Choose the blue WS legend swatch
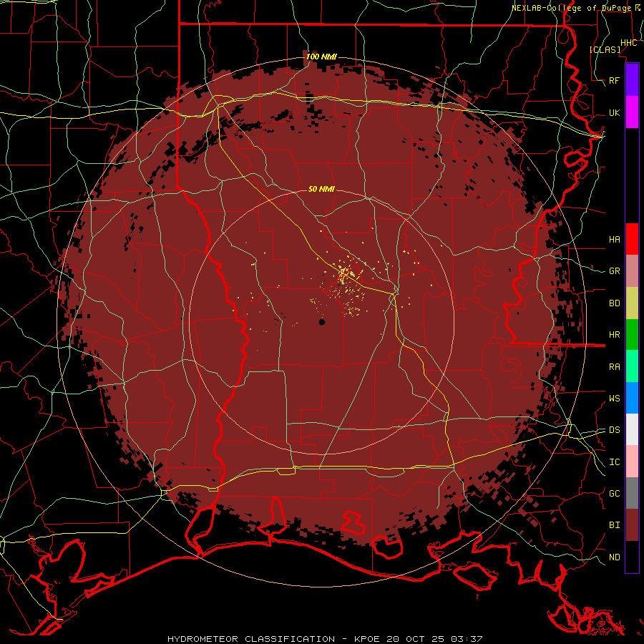 (632, 398)
